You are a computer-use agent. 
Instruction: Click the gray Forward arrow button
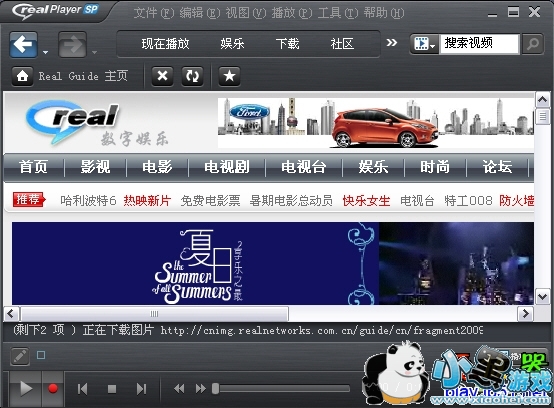72,45
